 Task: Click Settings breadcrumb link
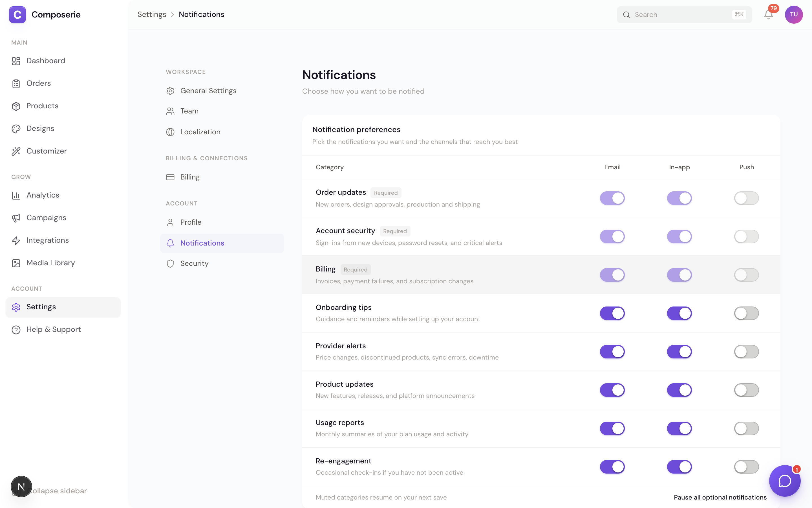(152, 14)
